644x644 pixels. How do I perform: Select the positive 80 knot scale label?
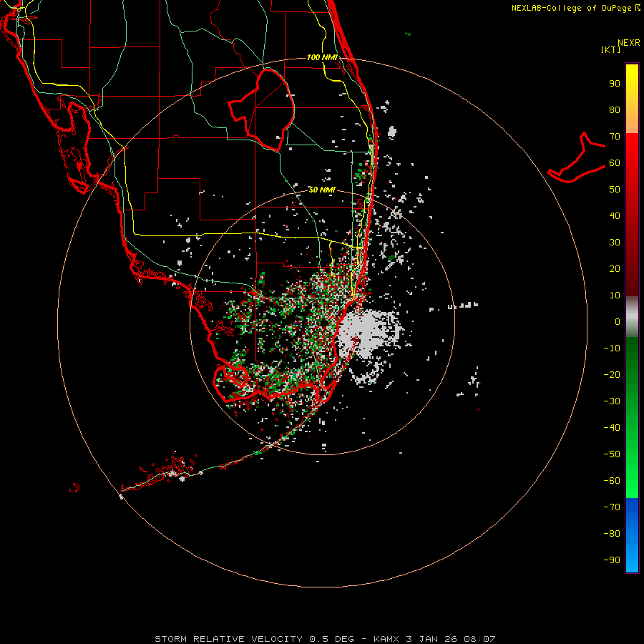click(615, 110)
